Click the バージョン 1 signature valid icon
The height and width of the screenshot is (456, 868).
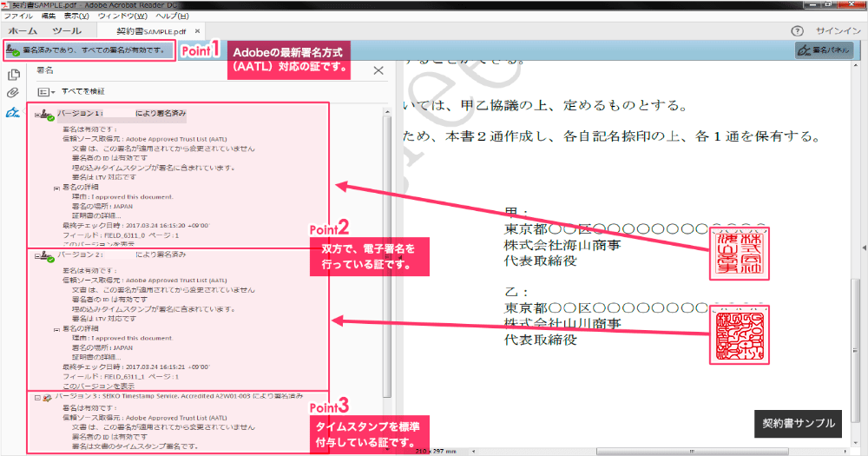(x=47, y=116)
